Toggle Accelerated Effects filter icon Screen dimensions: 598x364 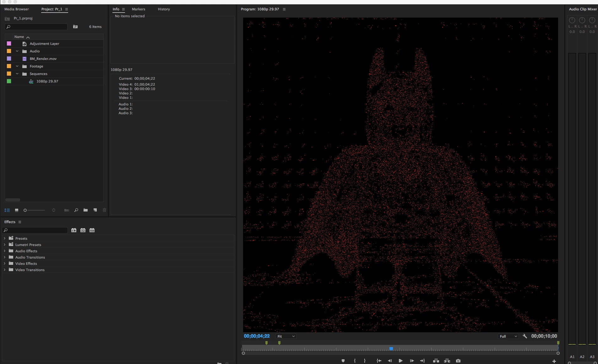[x=74, y=230]
